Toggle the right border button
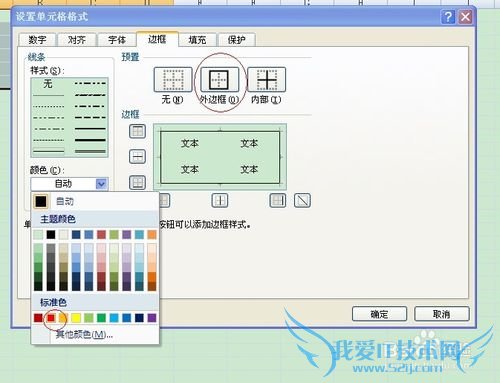Viewport: 500px width, 383px height. [x=278, y=200]
